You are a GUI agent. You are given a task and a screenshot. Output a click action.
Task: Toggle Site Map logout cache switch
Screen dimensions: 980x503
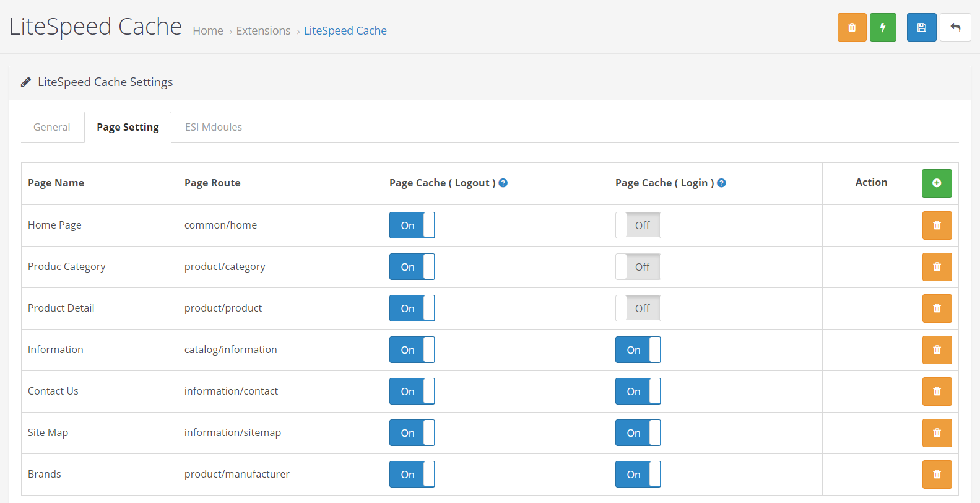click(x=412, y=433)
